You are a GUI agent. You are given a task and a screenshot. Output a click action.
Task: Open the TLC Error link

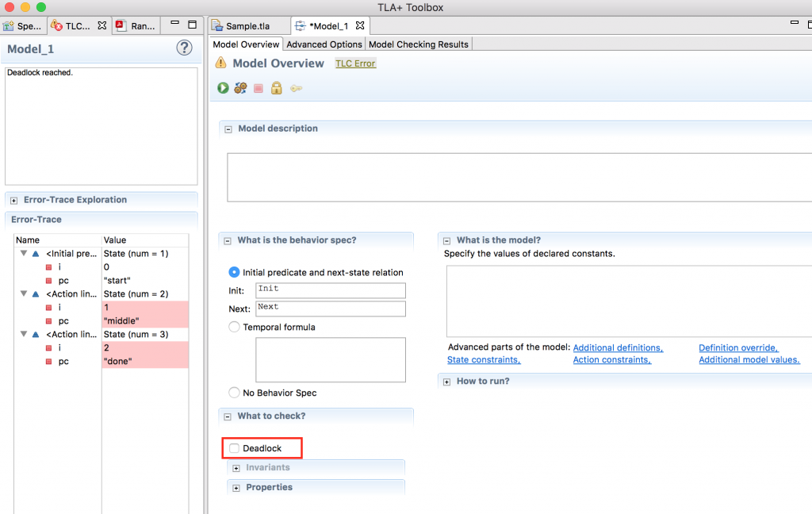[x=355, y=63]
